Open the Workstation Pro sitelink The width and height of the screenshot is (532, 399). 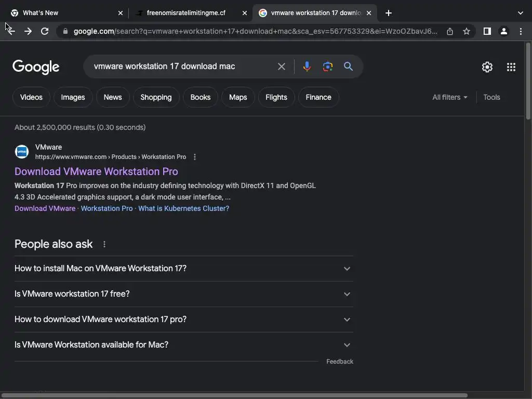107,209
